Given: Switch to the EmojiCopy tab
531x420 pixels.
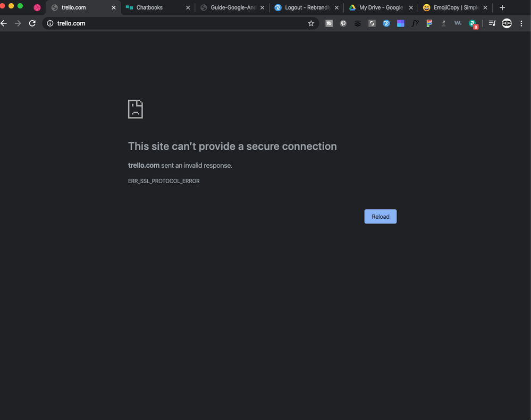Looking at the screenshot, I should pos(456,7).
